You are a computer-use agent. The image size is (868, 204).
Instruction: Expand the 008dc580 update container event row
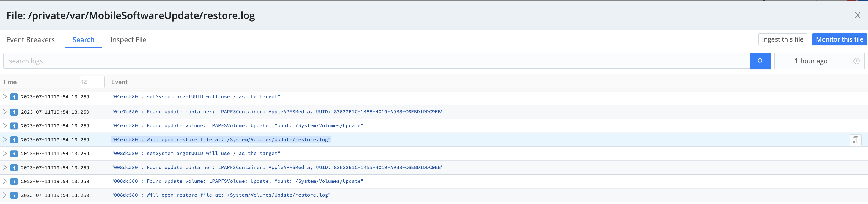pyautogui.click(x=5, y=168)
